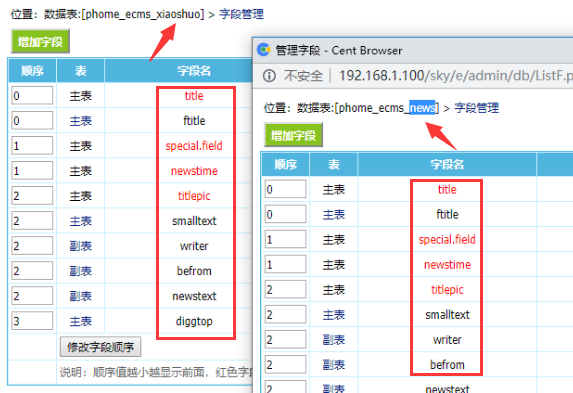Click green 增加字段 button in xiaoshuo window
Image resolution: width=573 pixels, height=393 pixels.
pyautogui.click(x=40, y=42)
